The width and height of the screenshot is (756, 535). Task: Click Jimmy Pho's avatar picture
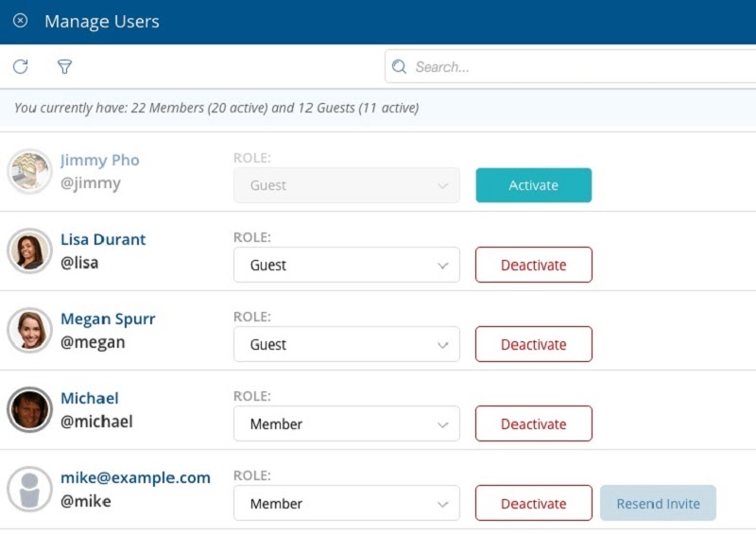pyautogui.click(x=29, y=172)
